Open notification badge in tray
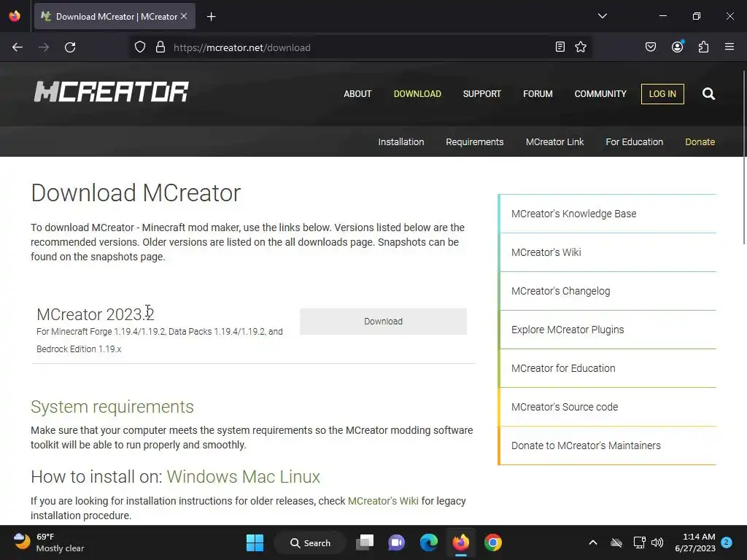 click(x=727, y=542)
